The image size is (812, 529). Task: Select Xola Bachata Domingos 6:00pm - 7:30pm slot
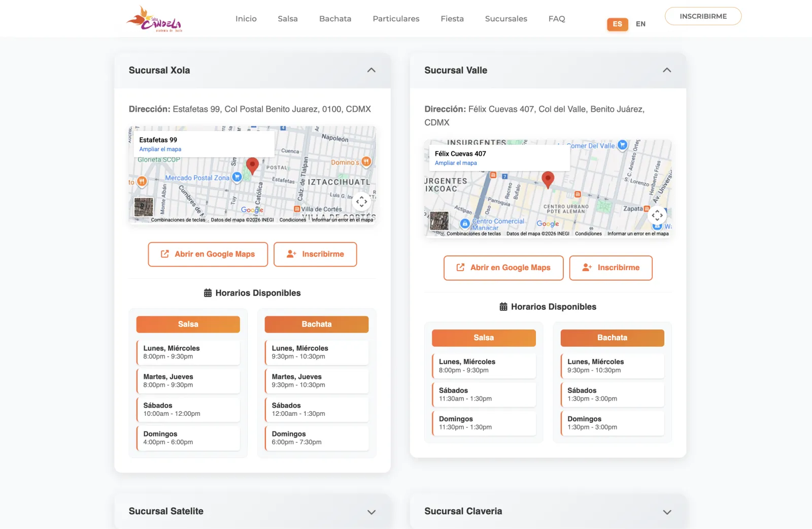pos(317,438)
